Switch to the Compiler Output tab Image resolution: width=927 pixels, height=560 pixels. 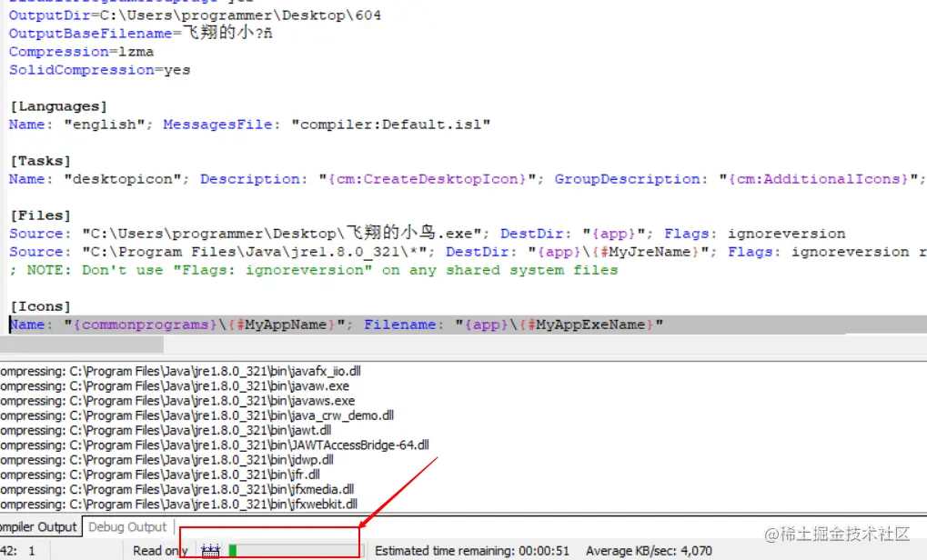point(40,527)
